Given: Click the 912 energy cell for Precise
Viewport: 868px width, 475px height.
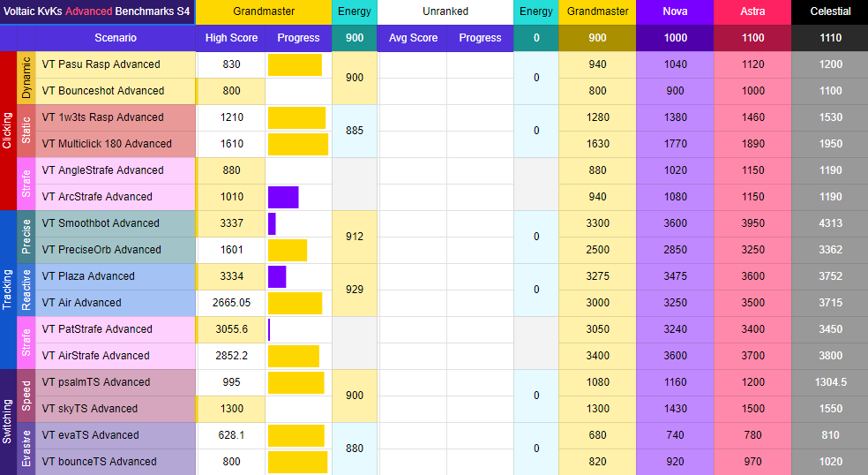Looking at the screenshot, I should pos(355,237).
